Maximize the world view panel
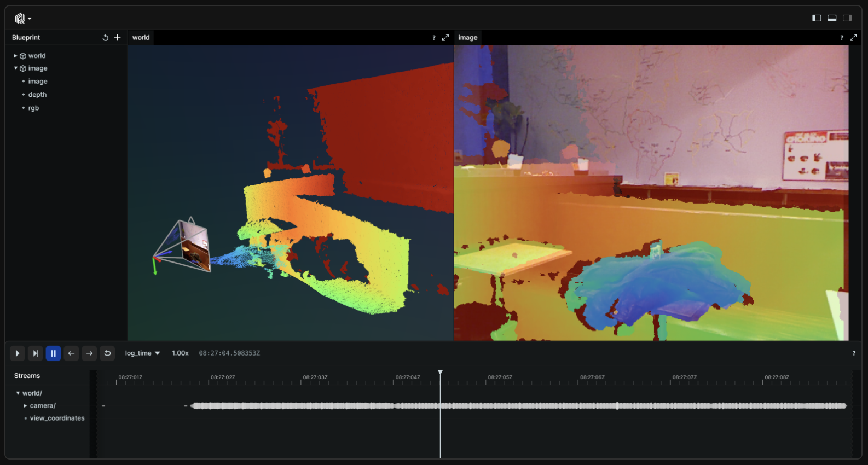Screen dimensions: 868x465 (x=445, y=38)
